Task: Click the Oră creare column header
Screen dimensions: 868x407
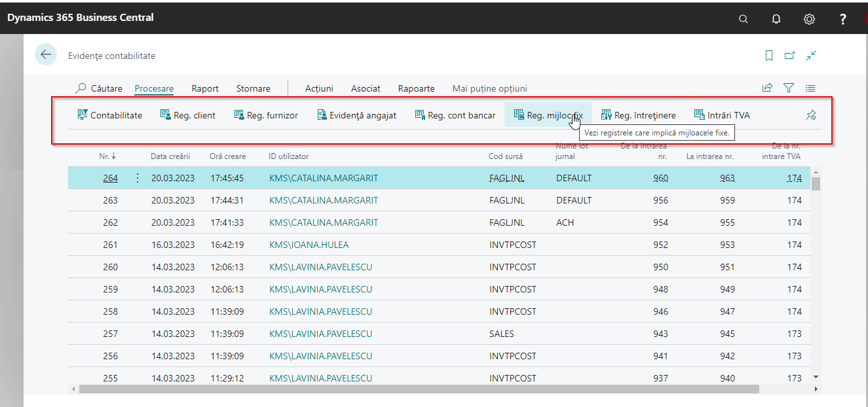Action: [227, 156]
